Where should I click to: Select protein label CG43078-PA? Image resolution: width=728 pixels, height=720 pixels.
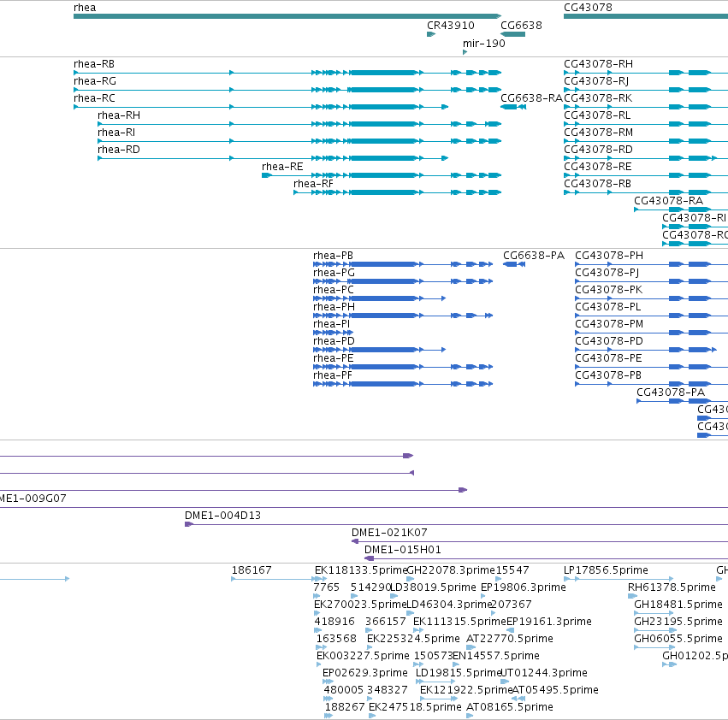pos(671,392)
